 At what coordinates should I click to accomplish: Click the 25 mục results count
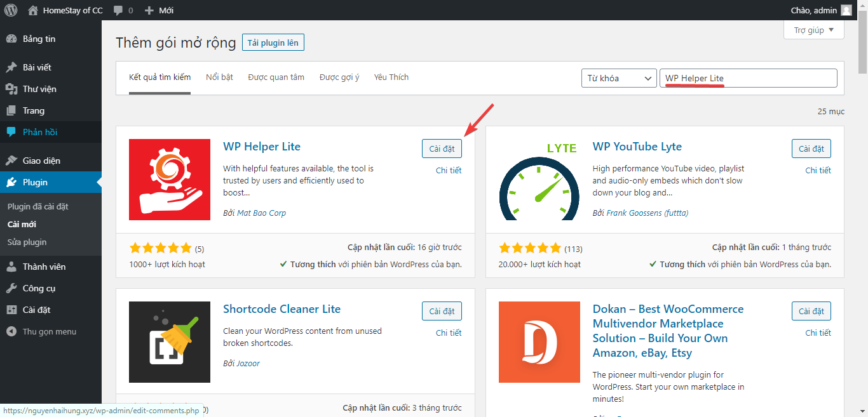[x=831, y=111]
